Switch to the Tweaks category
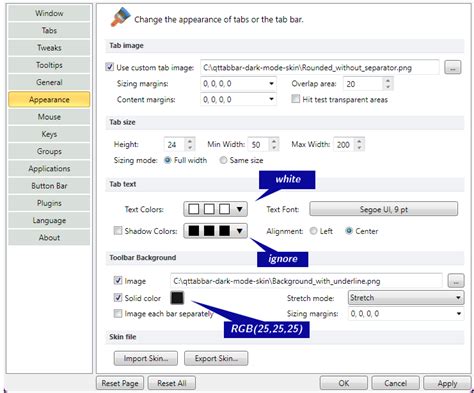Viewport: 474px width, 393px height. pos(49,48)
